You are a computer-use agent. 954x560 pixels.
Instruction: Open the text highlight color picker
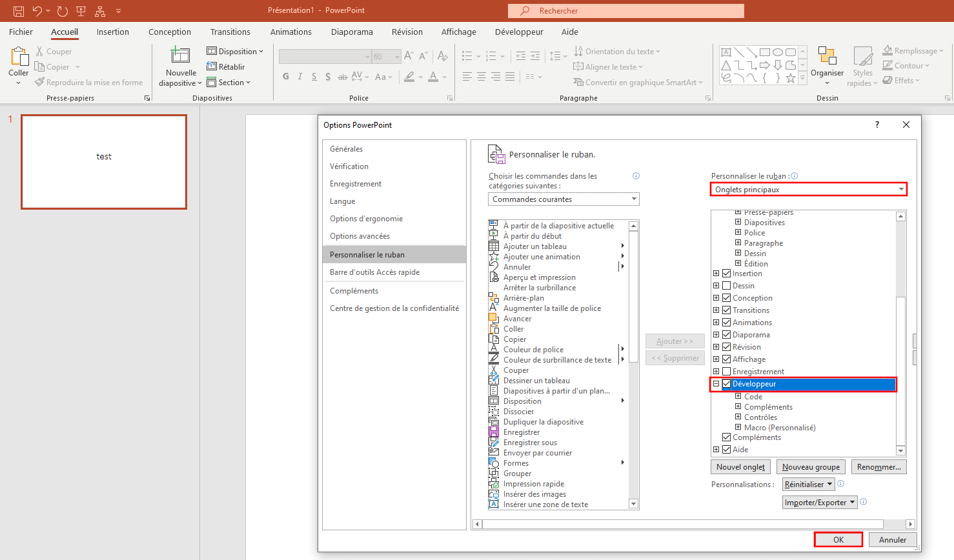coord(420,77)
